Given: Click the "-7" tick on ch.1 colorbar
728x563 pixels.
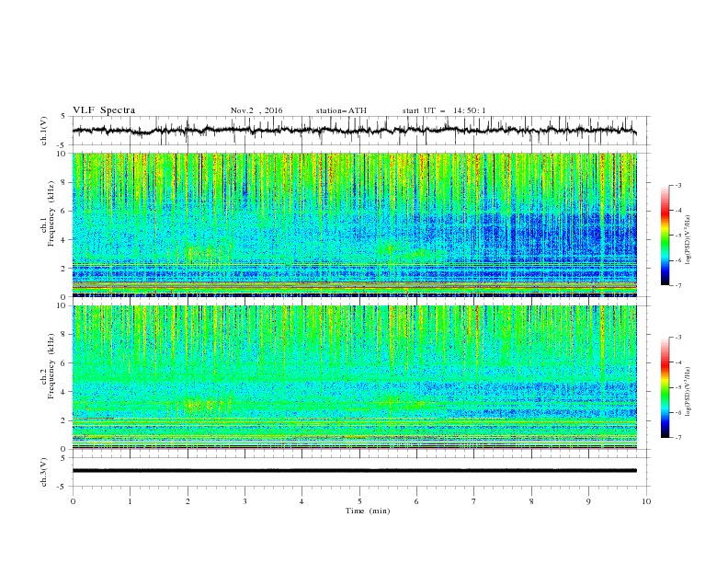Looking at the screenshot, I should (x=677, y=285).
